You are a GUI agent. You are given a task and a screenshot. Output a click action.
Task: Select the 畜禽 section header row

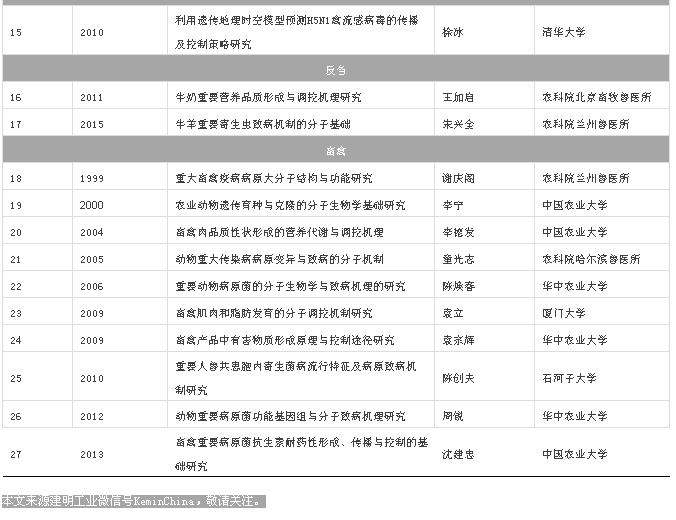click(336, 151)
